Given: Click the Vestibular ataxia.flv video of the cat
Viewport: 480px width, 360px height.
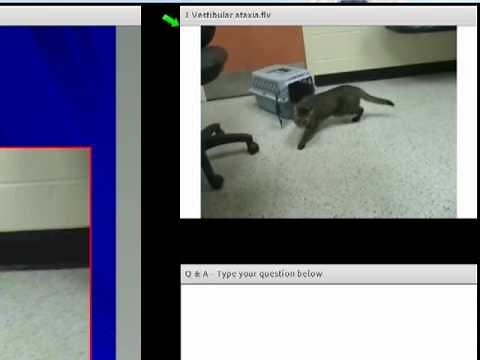Looking at the screenshot, I should coord(329,122).
